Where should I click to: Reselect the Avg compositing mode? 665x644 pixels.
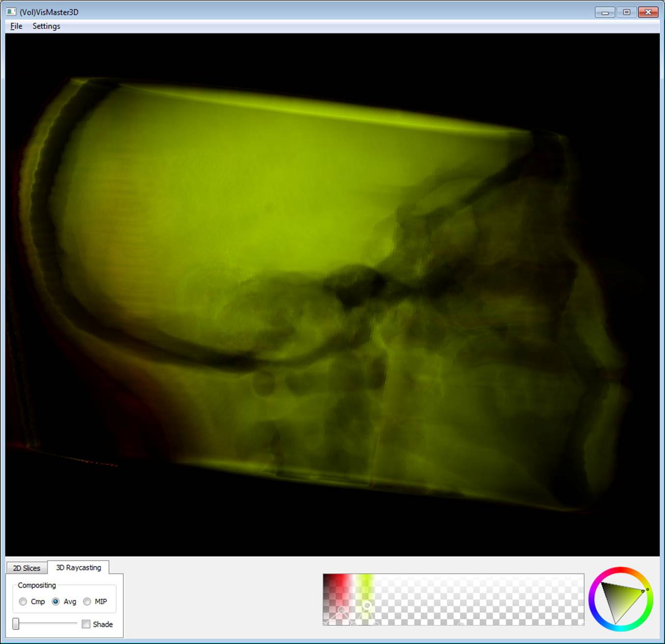pos(55,601)
